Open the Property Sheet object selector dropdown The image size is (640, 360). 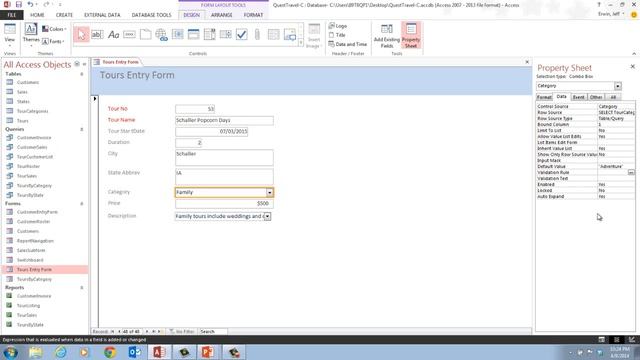click(618, 86)
